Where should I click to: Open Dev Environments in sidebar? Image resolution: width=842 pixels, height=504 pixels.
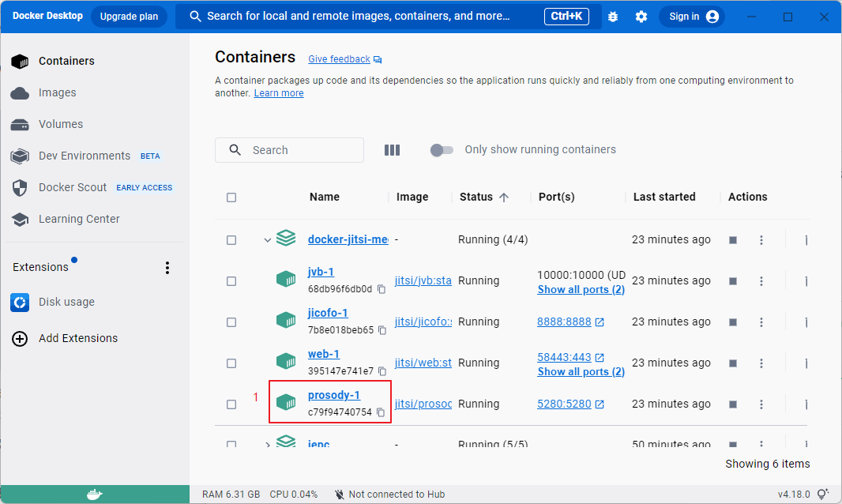click(85, 156)
